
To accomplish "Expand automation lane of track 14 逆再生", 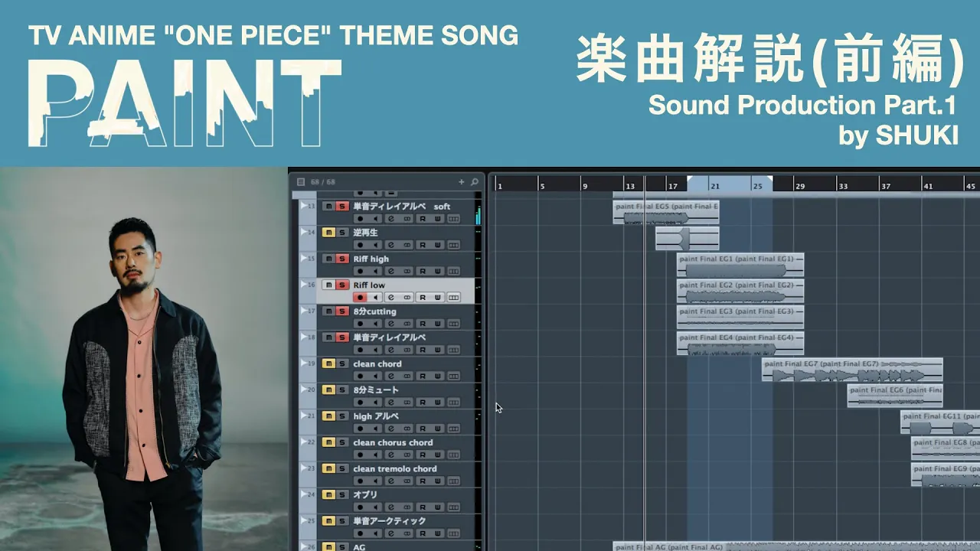I will tap(304, 232).
